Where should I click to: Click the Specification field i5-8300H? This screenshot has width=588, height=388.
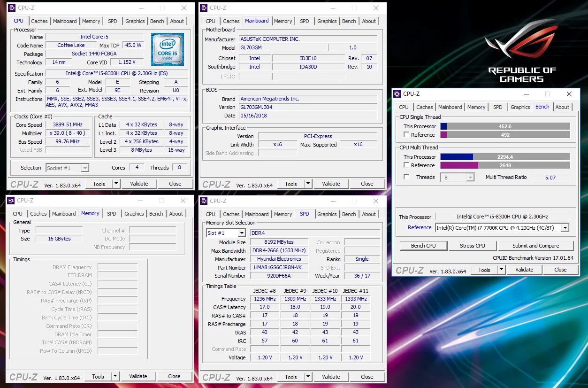point(117,74)
